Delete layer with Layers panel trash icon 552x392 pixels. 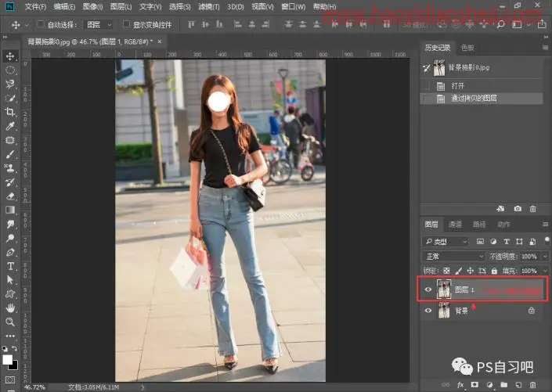[x=533, y=385]
